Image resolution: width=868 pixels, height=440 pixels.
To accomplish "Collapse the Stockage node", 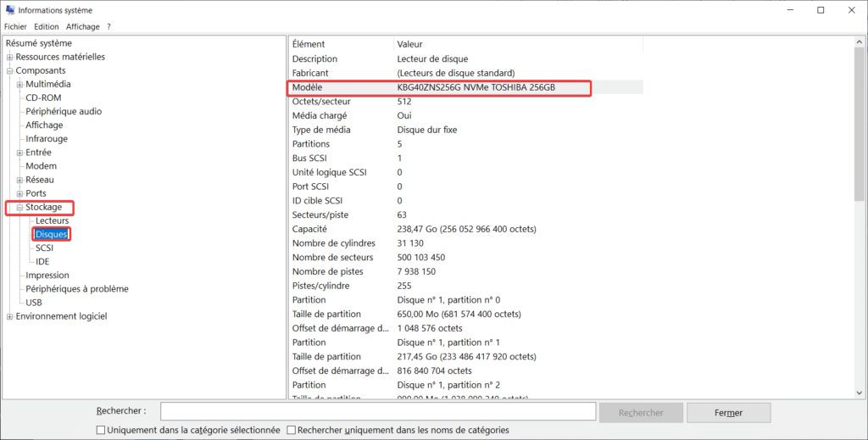I will [20, 207].
